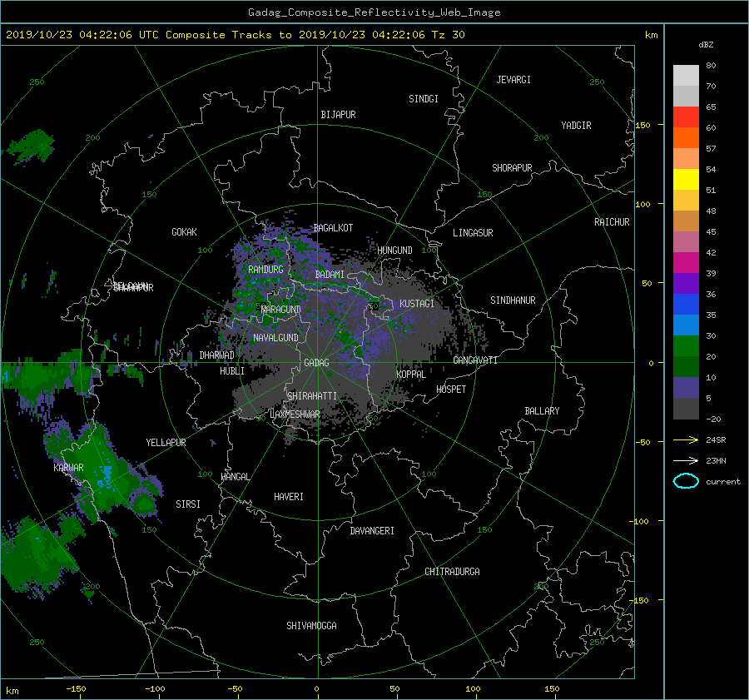Click the Gadag_Composite_Reflectivity_Web_Image title
Image resolution: width=749 pixels, height=700 pixels.
pyautogui.click(x=374, y=12)
